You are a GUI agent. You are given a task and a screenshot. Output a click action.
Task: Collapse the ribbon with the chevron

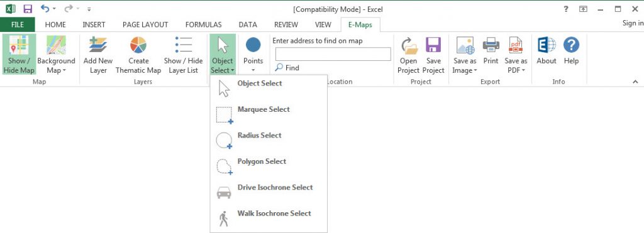635,82
